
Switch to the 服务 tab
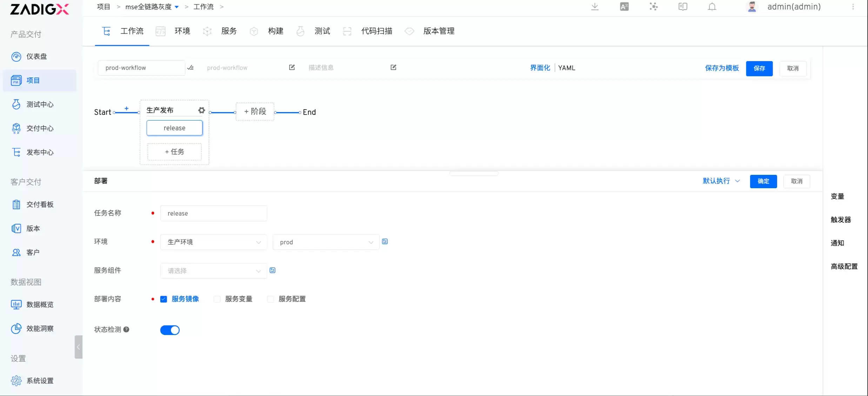coord(220,31)
